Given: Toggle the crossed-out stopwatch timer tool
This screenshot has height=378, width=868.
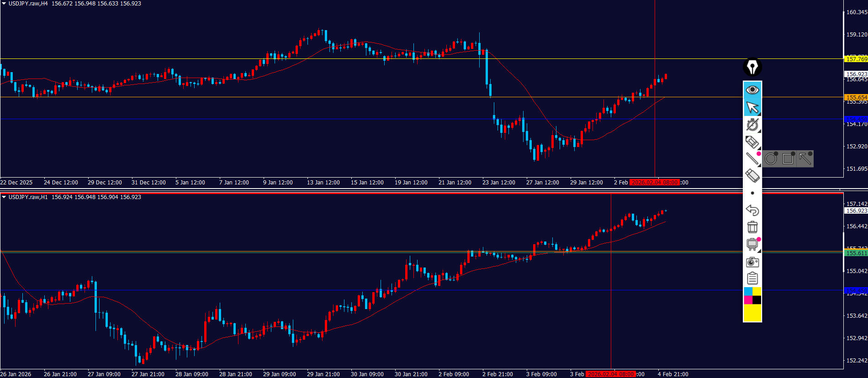Looking at the screenshot, I should [x=752, y=124].
